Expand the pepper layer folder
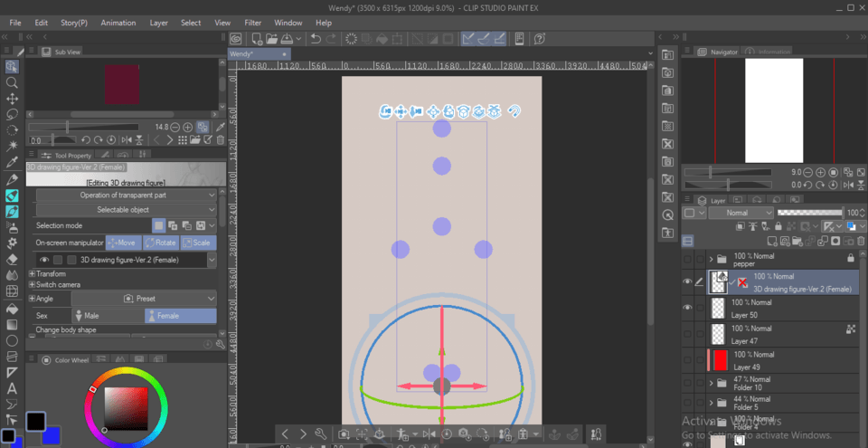This screenshot has width=868, height=448. [x=711, y=259]
